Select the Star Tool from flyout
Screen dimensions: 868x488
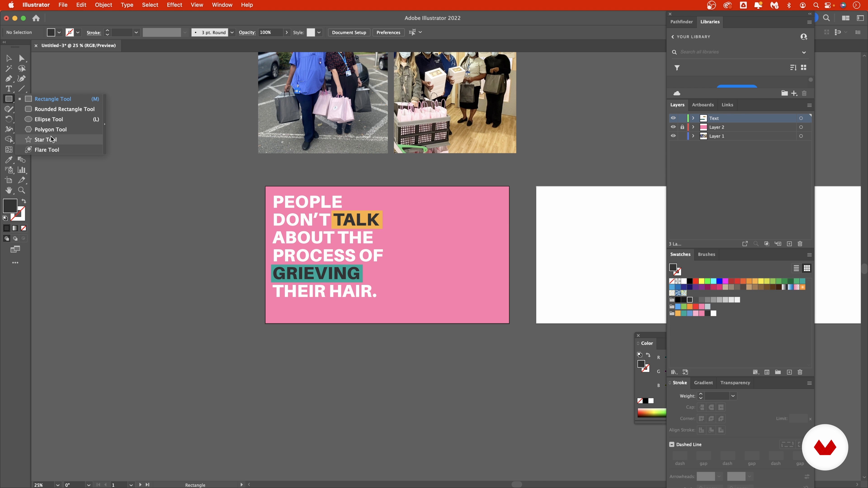click(x=45, y=139)
